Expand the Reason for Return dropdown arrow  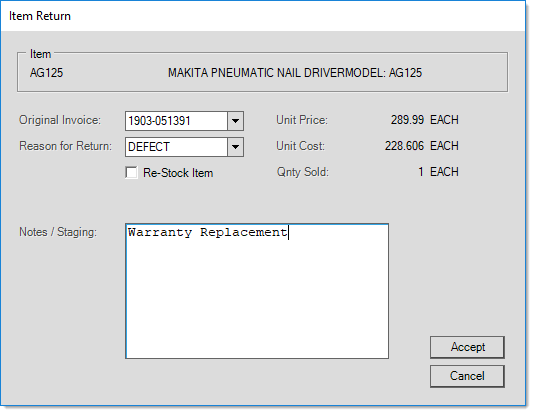coord(235,147)
